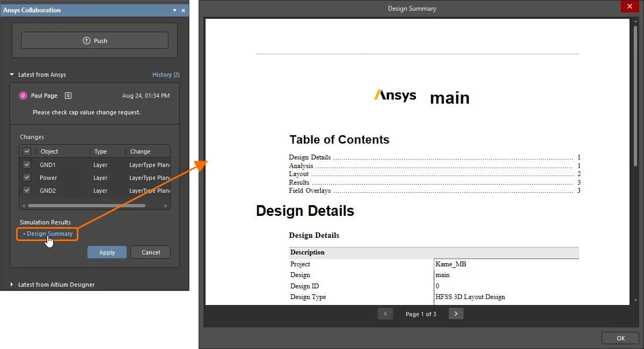This screenshot has width=644, height=349.
Task: Click the Design Type row label
Action: click(x=308, y=297)
